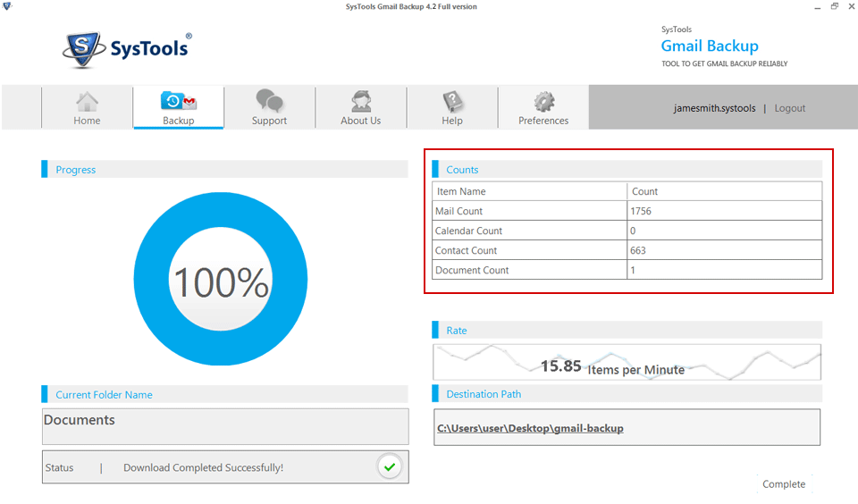Click the app icon in title bar
This screenshot has width=858, height=504.
click(x=7, y=6)
